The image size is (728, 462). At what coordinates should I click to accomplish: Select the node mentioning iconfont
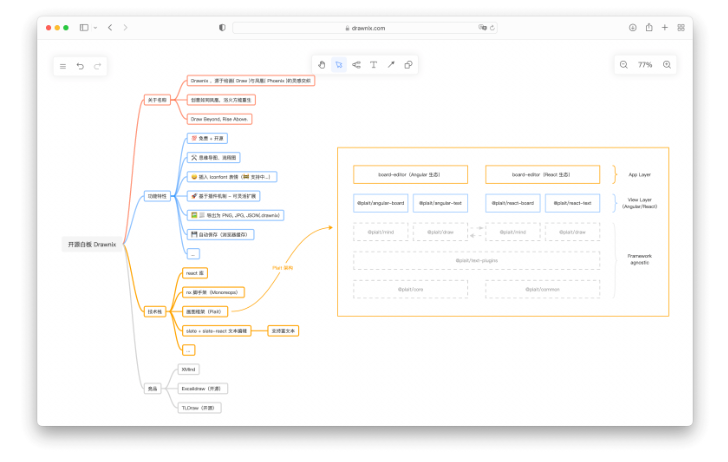pos(232,177)
